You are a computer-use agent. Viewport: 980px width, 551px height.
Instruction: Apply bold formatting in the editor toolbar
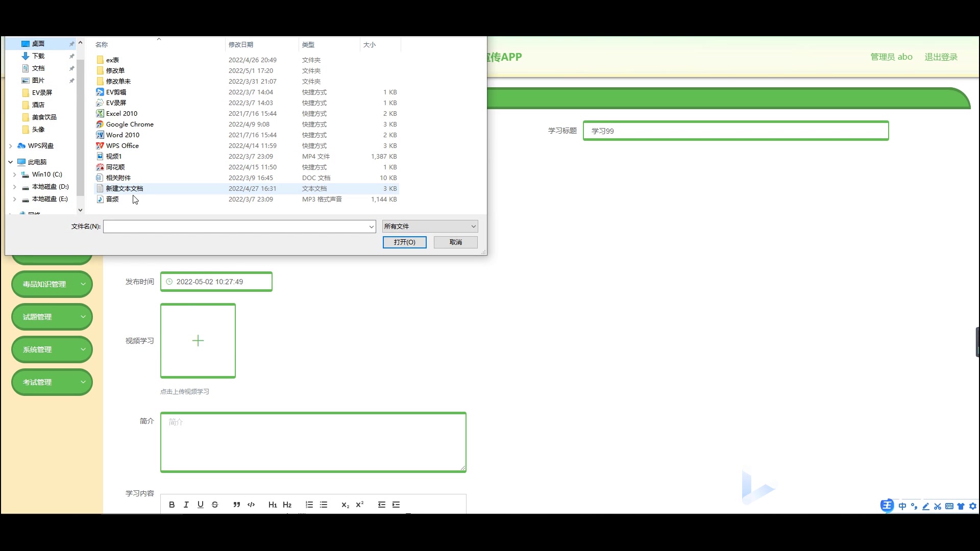172,505
